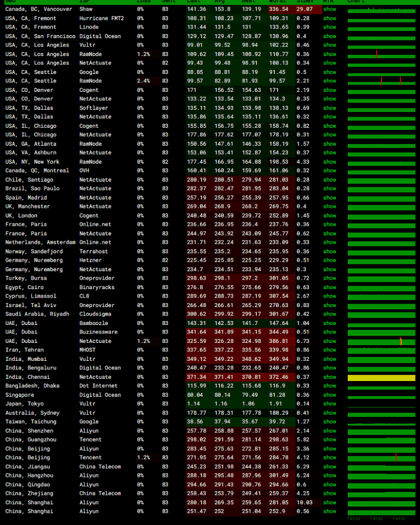Click the 'China, Qingdao' geo cell
420x525 pixels.
[27, 484]
